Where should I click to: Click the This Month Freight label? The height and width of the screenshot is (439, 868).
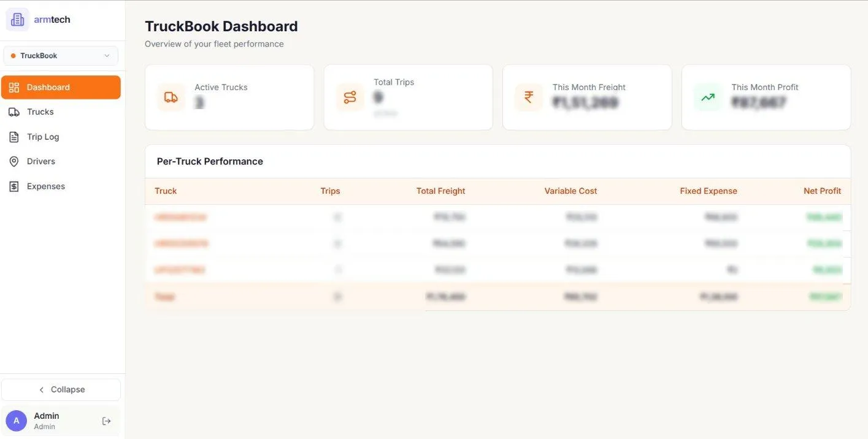(x=589, y=87)
